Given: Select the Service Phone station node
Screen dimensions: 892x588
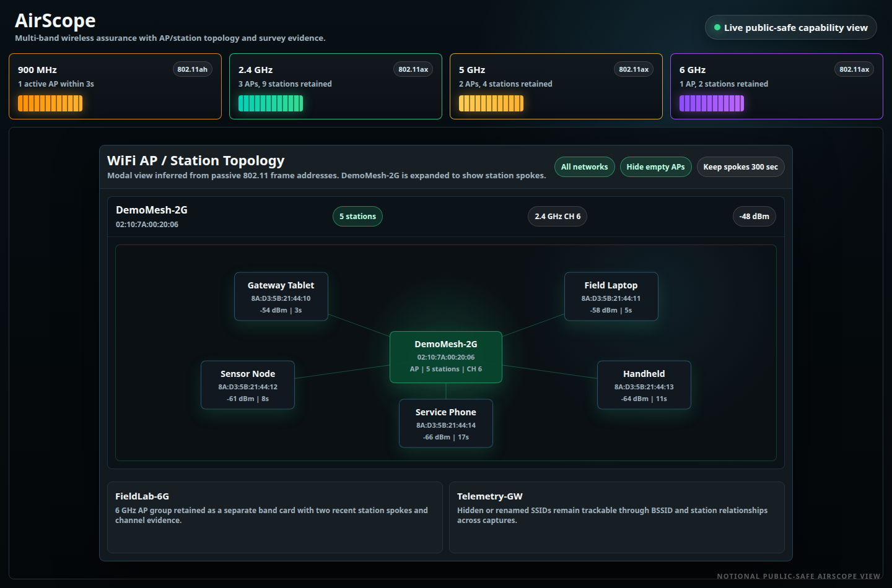Looking at the screenshot, I should pos(446,423).
